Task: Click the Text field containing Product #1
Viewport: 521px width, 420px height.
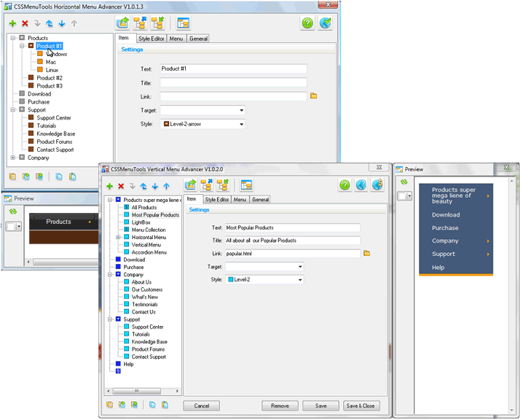Action: 233,69
